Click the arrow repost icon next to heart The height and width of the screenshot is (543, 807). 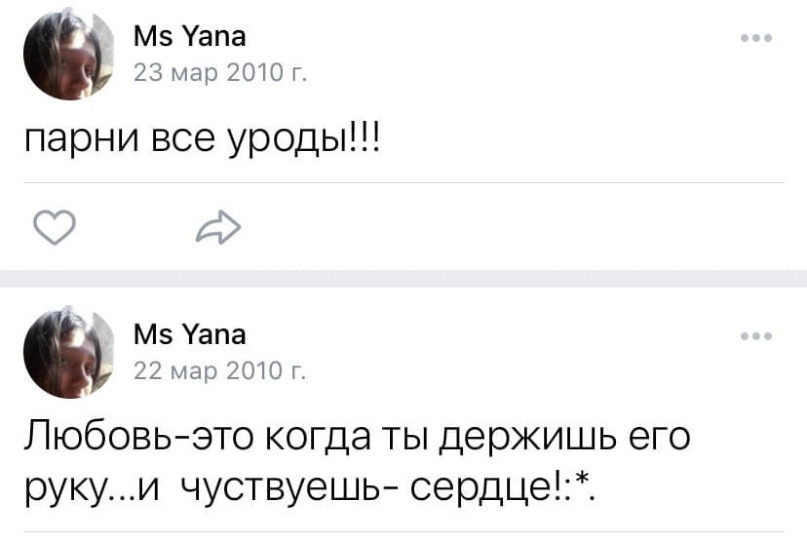(219, 231)
